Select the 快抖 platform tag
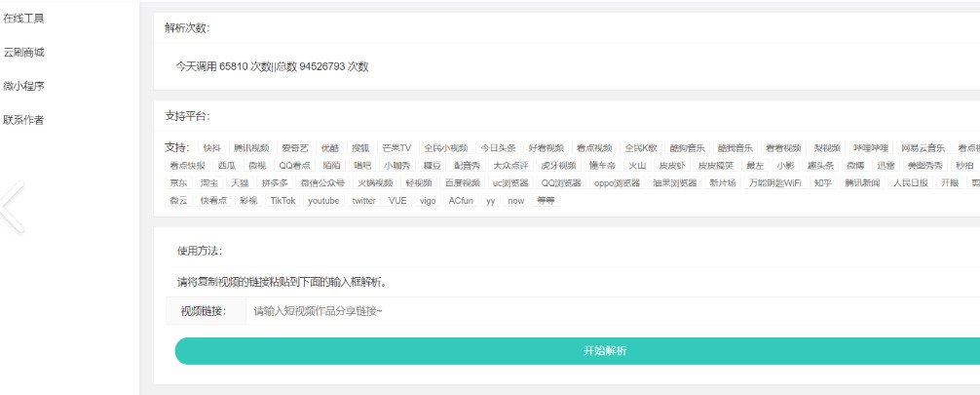 [211, 147]
